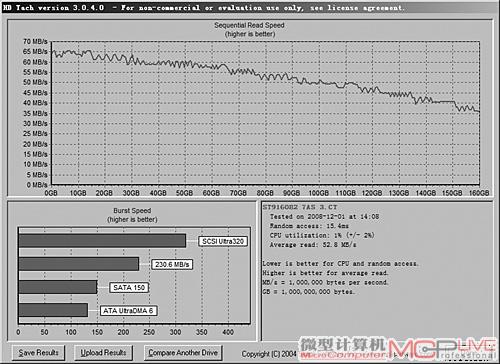Click the Sequential Read Speed chart title

pos(249,25)
